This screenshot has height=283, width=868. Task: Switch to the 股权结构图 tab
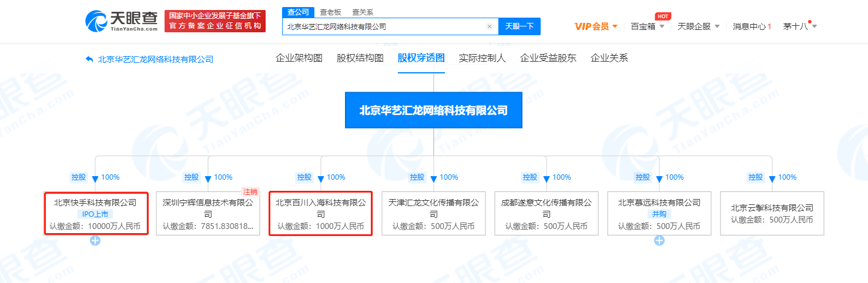click(360, 58)
